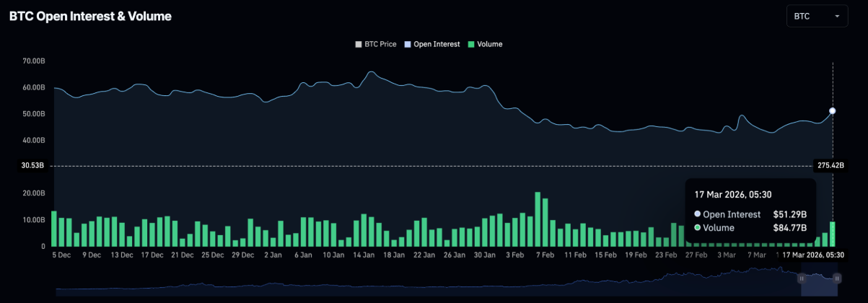The image size is (868, 303).
Task: Click the first volume bar at 5 Dec
Action: tap(54, 229)
